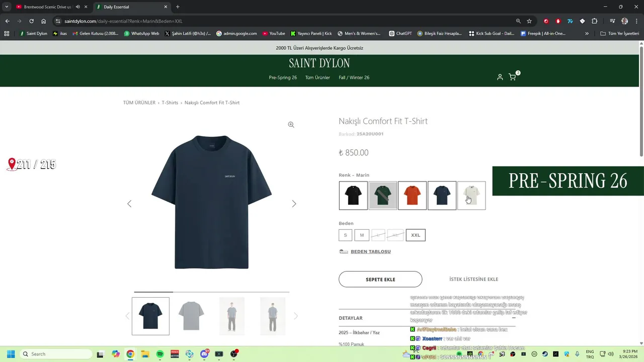Select the model front view thumbnail

tap(232, 316)
